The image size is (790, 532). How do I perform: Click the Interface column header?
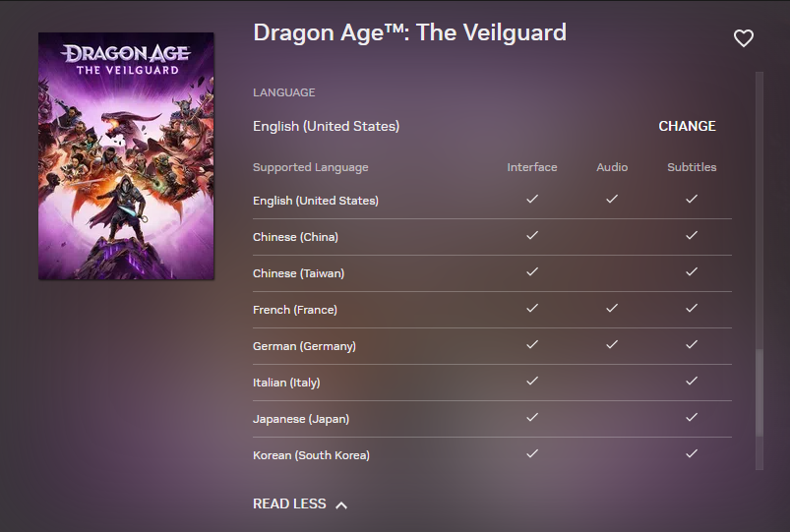point(532,167)
